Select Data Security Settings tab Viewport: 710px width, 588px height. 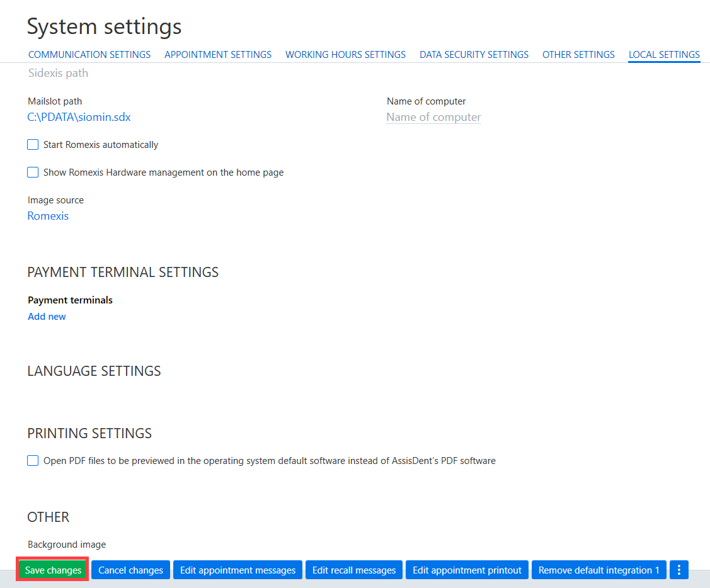pyautogui.click(x=474, y=55)
